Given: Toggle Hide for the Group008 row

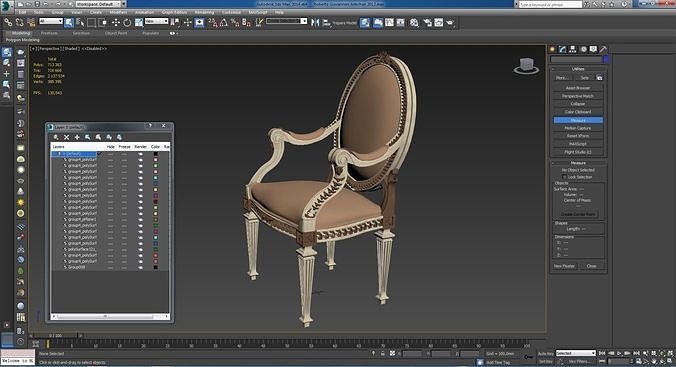Looking at the screenshot, I should 110,267.
